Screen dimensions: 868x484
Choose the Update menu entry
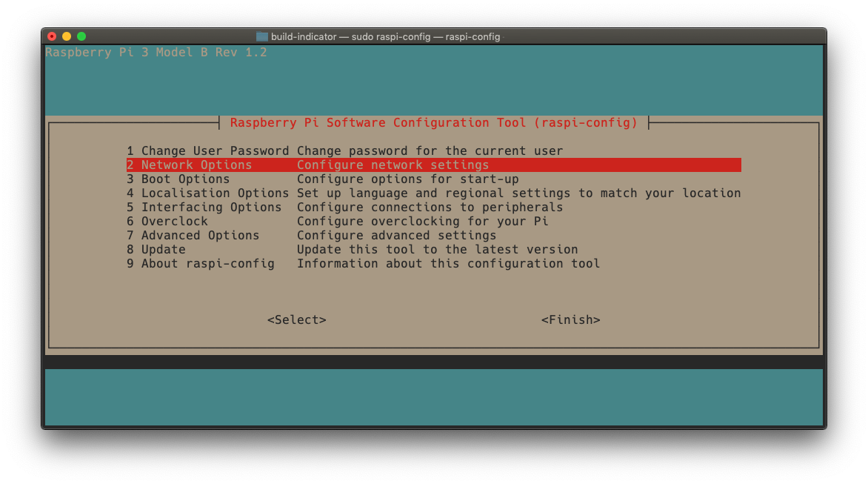coord(434,250)
